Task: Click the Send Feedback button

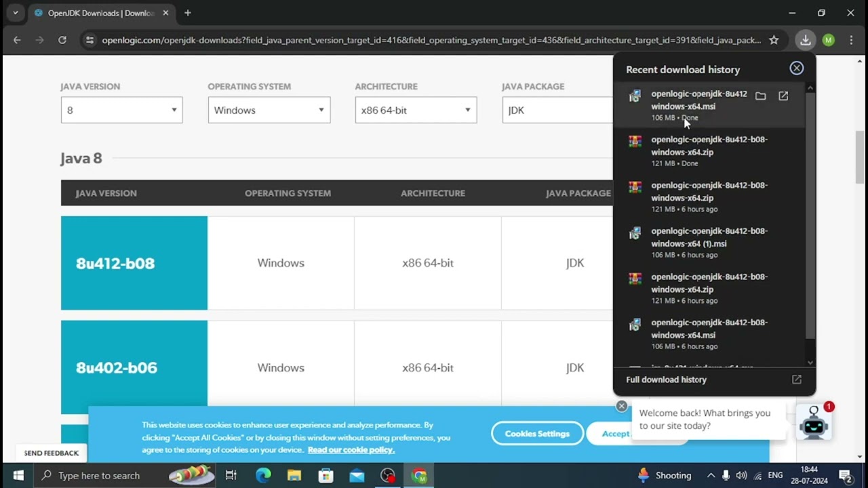Action: (x=52, y=453)
